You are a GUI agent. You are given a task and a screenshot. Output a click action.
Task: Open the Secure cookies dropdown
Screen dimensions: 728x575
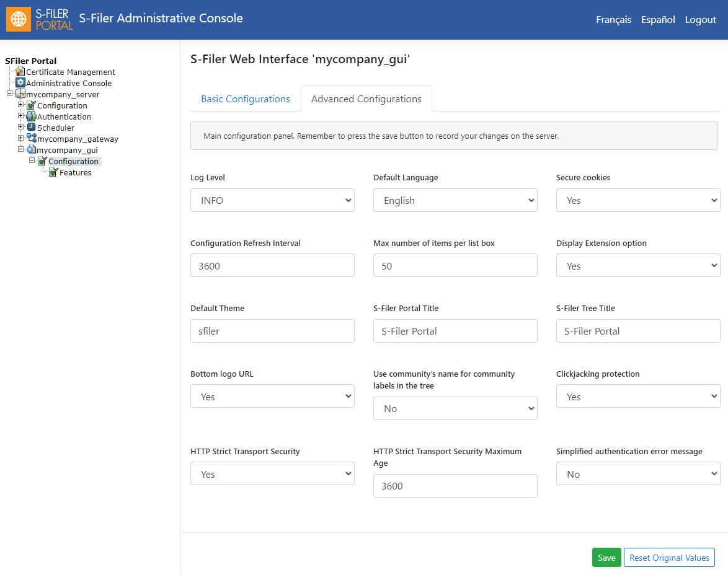(x=638, y=200)
